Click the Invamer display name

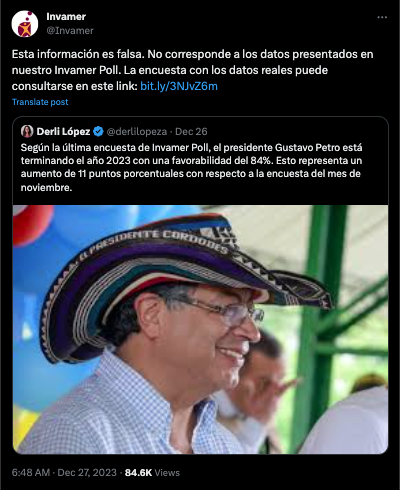(66, 16)
